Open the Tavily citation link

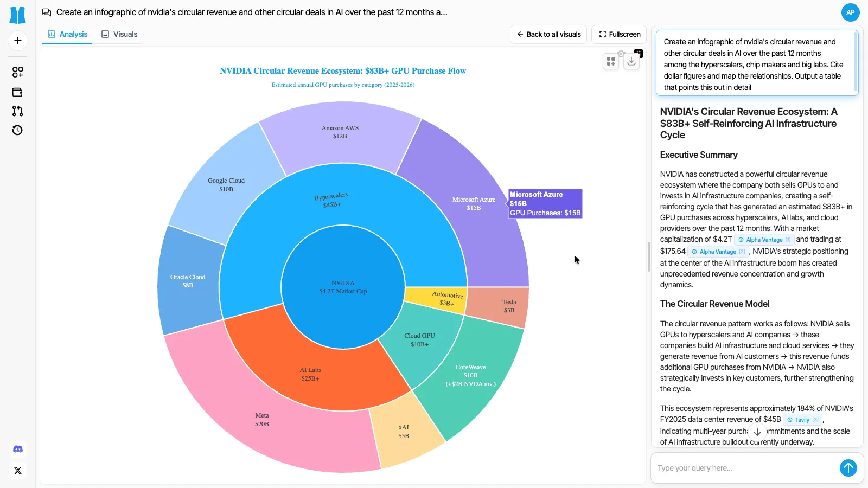pyautogui.click(x=802, y=420)
